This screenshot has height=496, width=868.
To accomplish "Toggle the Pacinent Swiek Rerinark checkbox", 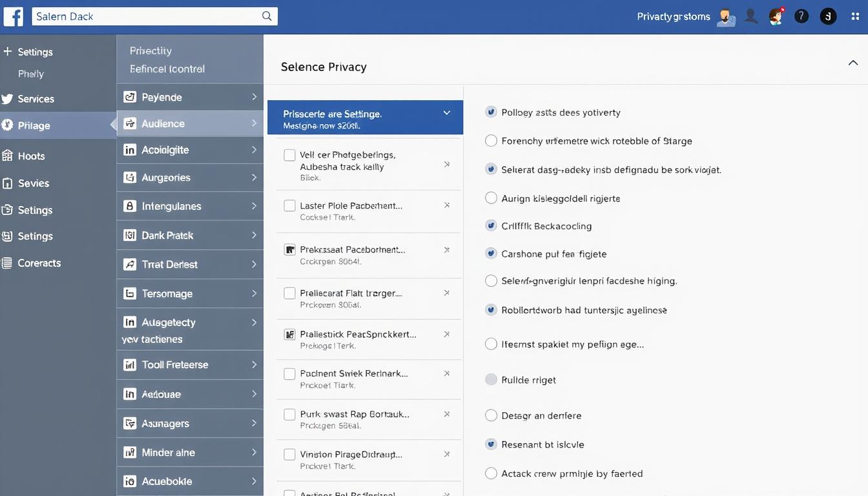I will point(289,374).
